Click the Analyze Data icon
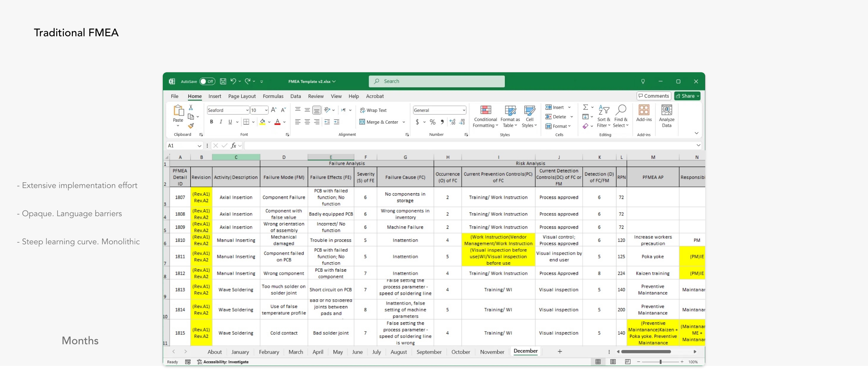This screenshot has width=868, height=370. tap(666, 110)
